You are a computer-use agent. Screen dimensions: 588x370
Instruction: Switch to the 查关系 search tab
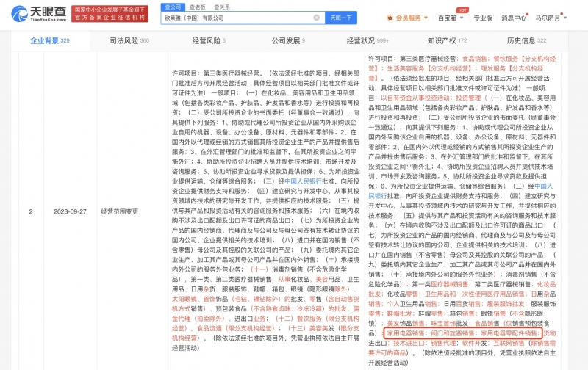tap(222, 7)
